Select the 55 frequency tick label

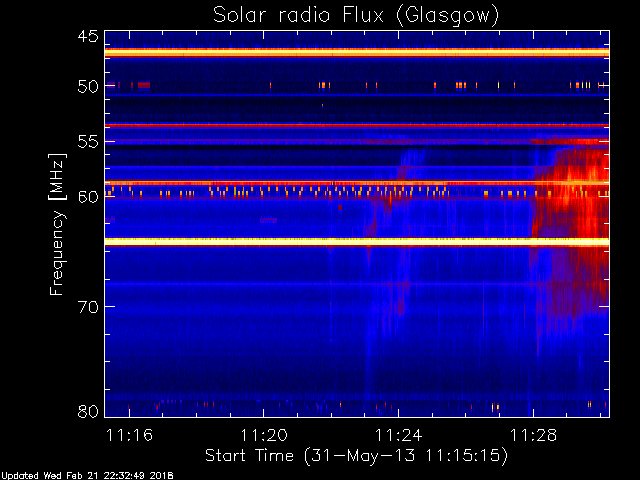click(x=88, y=142)
